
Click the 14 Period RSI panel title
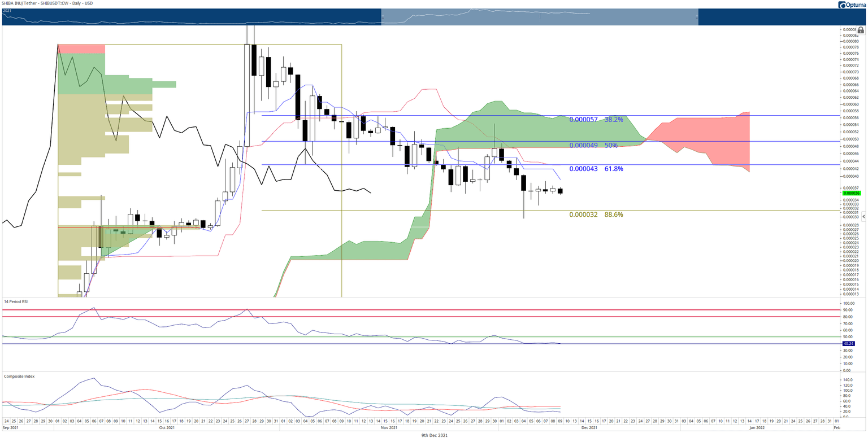pyautogui.click(x=16, y=301)
